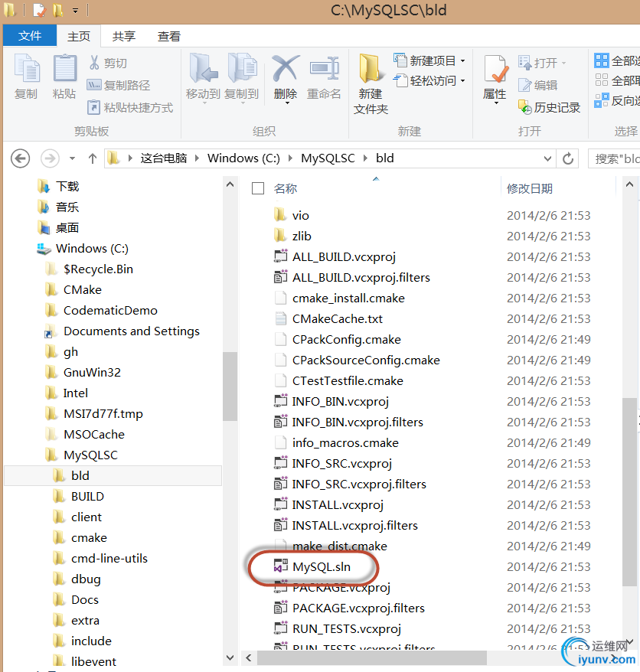640x672 pixels.
Task: Click the History icon in the ribbon
Action: pos(524,106)
